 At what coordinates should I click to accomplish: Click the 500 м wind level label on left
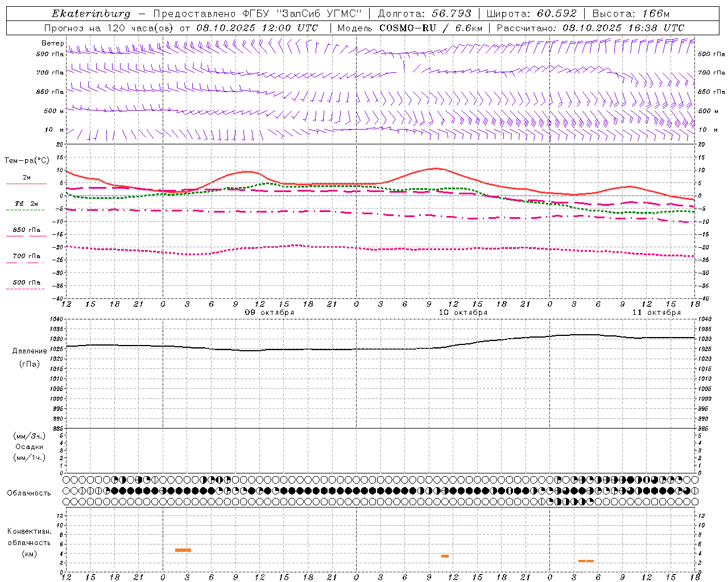coord(54,111)
